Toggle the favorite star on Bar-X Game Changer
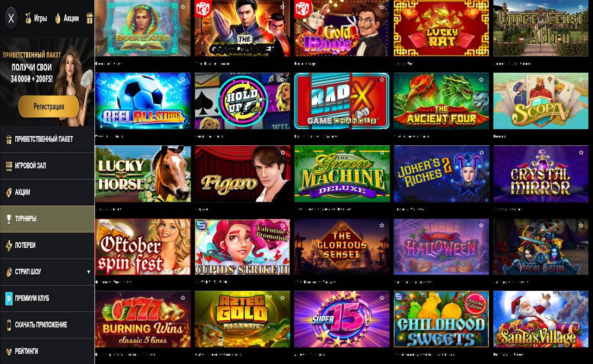The image size is (593, 364). pyautogui.click(x=382, y=80)
